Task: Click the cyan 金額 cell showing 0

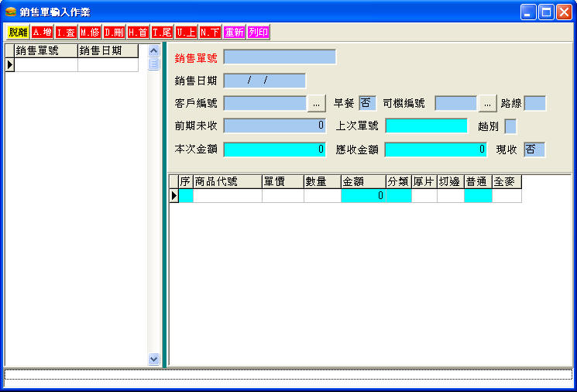Action: click(x=363, y=196)
